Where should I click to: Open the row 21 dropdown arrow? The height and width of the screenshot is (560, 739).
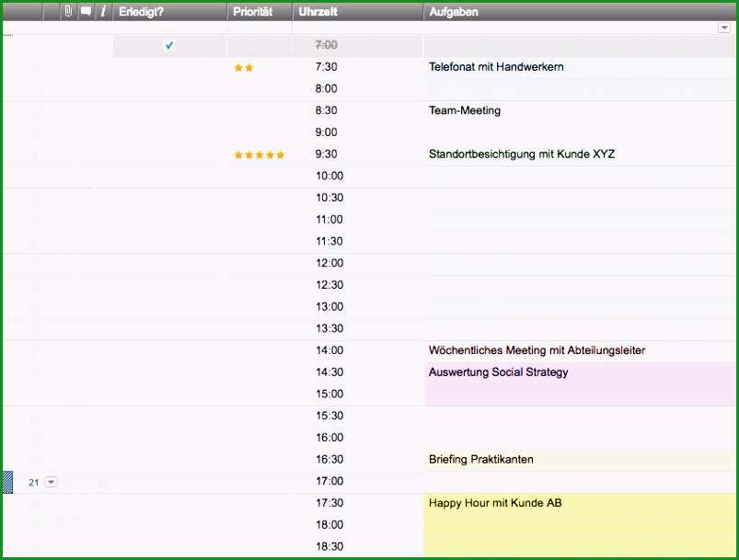point(51,482)
